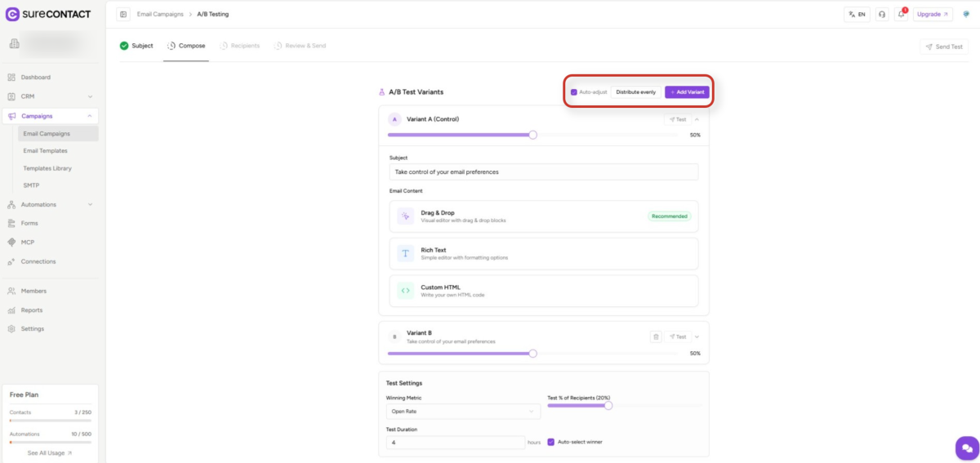Click the workspace building icon

(x=14, y=43)
